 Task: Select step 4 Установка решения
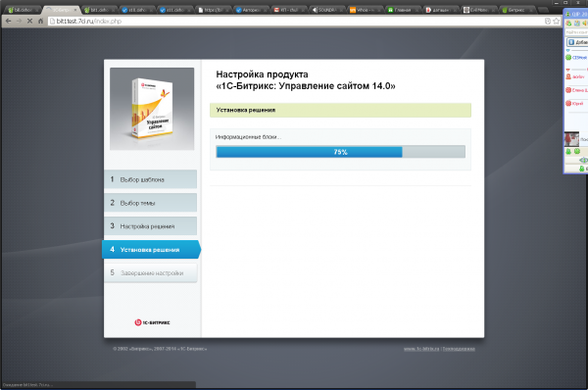click(151, 249)
